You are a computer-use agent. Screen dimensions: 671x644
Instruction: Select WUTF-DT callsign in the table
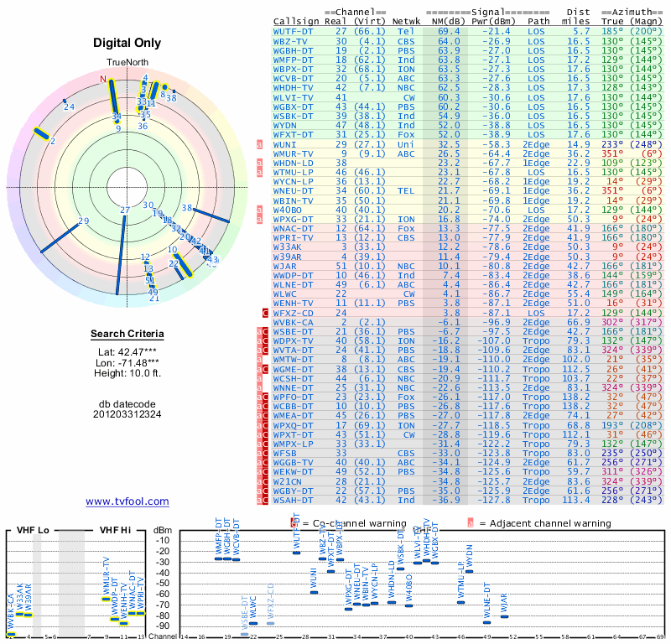click(293, 32)
